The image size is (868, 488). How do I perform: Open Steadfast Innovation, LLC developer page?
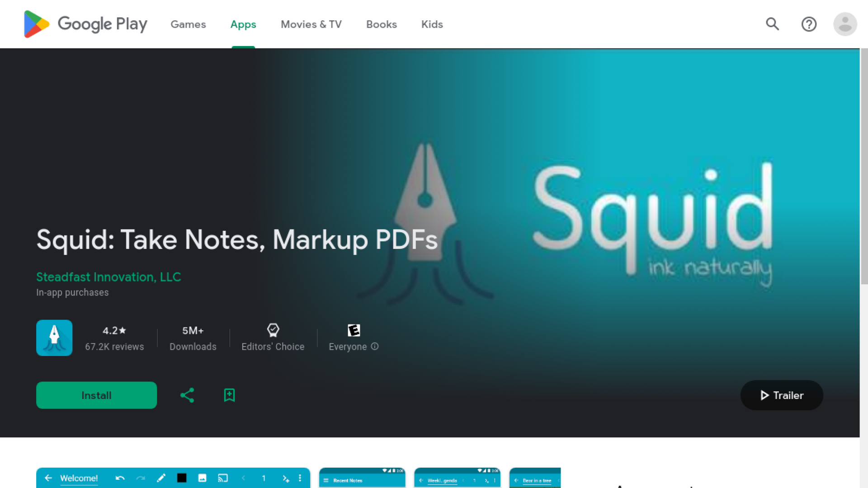pos(108,277)
